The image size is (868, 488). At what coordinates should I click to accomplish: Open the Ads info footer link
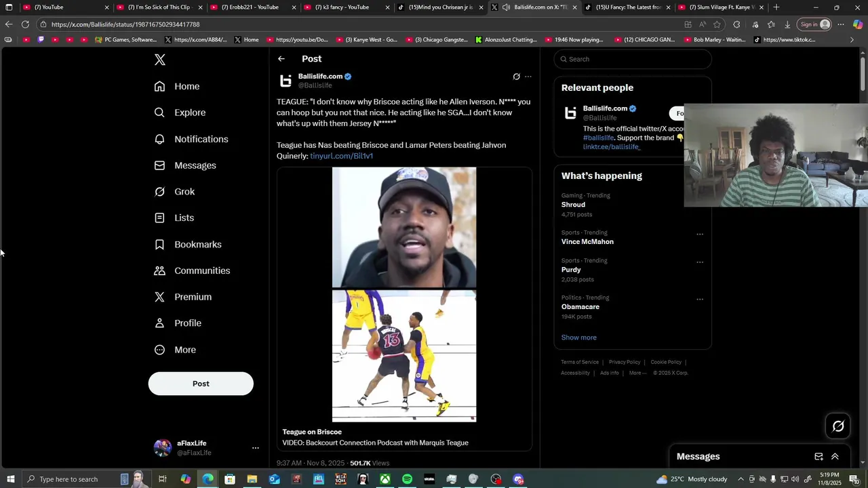(x=610, y=373)
